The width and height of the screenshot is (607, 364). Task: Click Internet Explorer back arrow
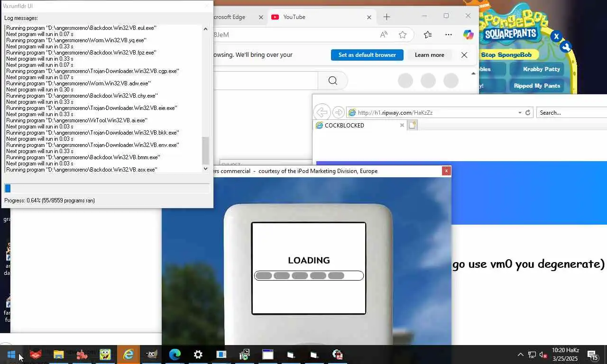pos(322,112)
